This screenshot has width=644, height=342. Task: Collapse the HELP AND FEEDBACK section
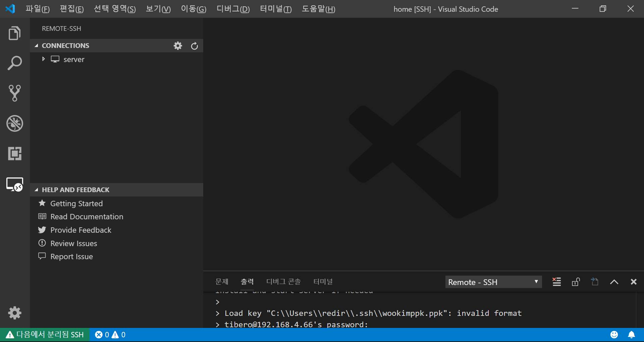[x=37, y=190]
